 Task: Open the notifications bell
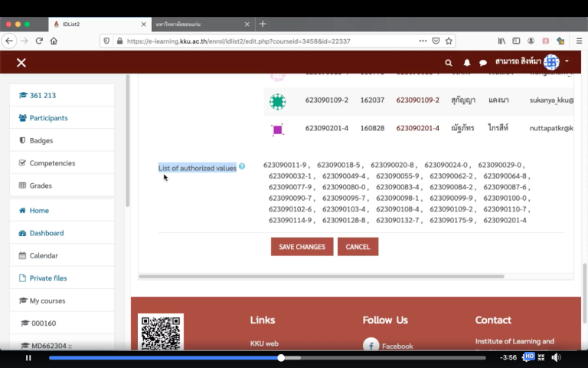click(x=467, y=62)
